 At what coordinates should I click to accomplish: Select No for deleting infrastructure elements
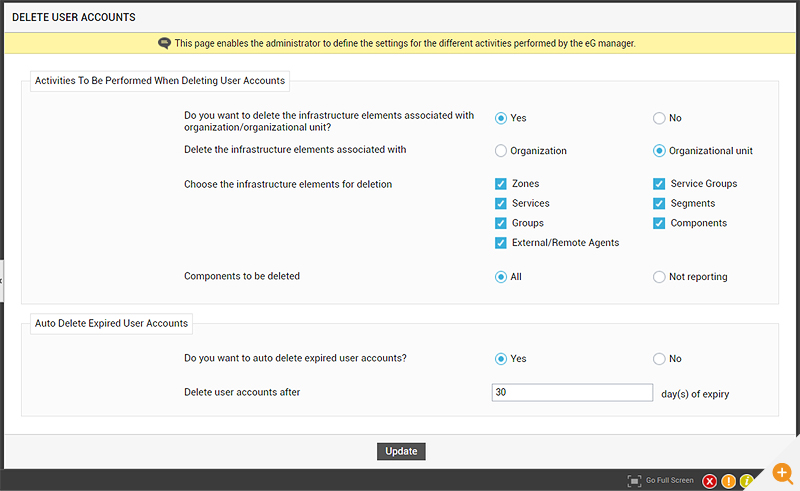click(x=659, y=118)
